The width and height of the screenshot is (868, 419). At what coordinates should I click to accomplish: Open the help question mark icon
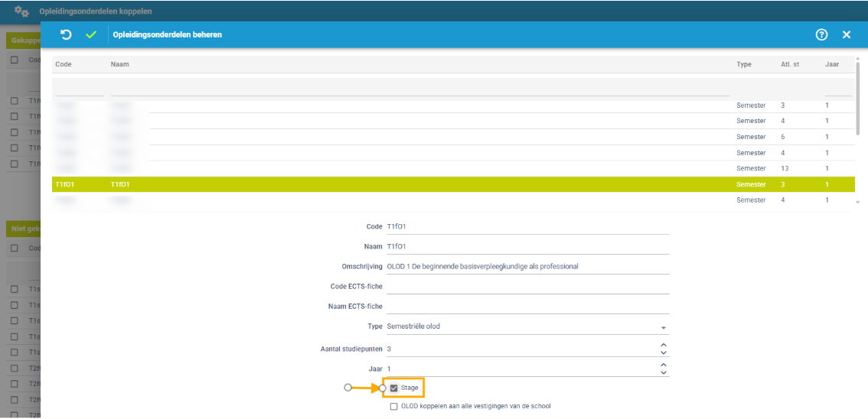(x=822, y=34)
